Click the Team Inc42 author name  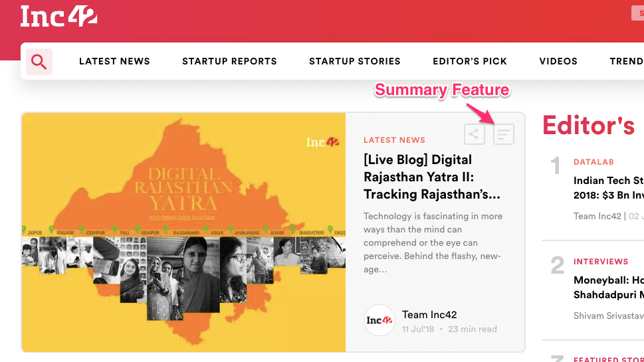pos(429,315)
